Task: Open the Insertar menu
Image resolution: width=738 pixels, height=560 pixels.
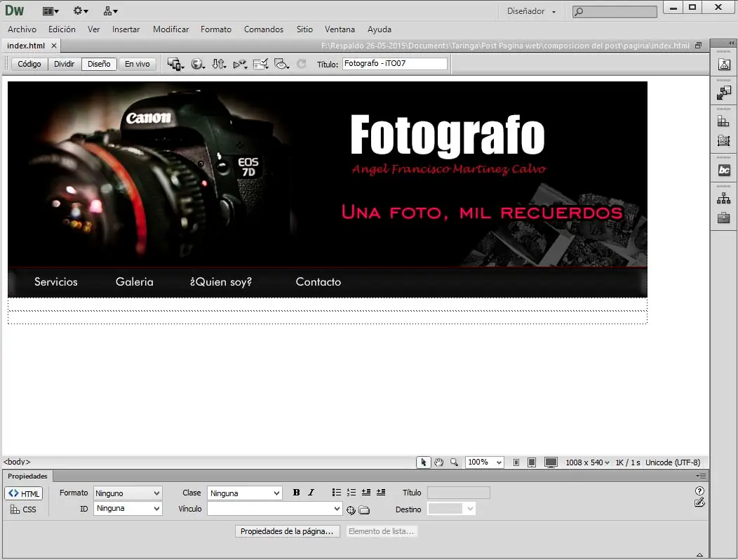Action: 126,29
